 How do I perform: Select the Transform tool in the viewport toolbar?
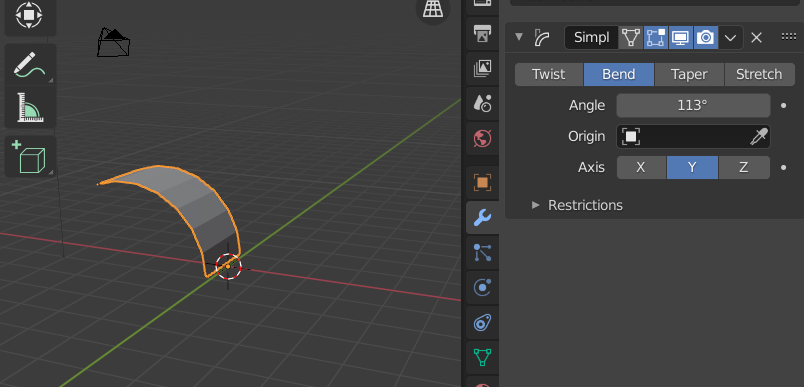29,15
